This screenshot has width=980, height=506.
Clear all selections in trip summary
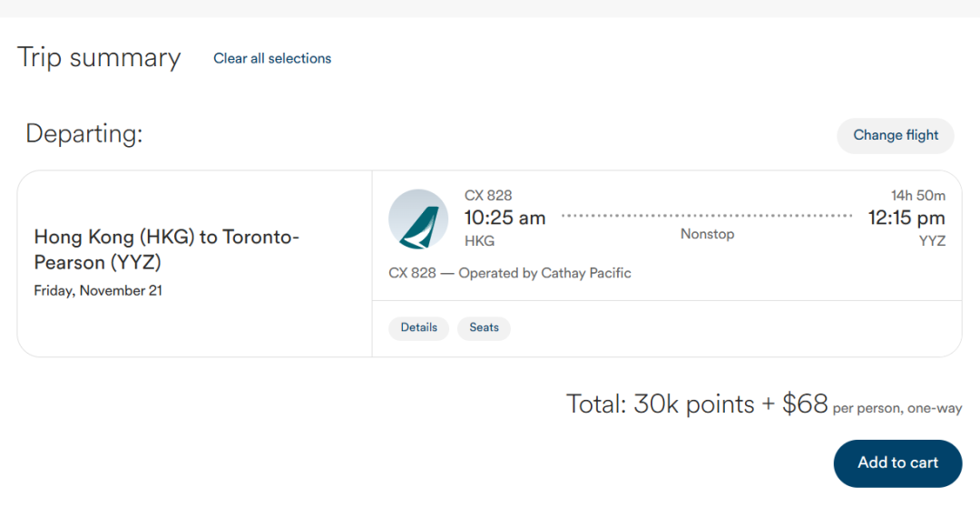pos(272,58)
